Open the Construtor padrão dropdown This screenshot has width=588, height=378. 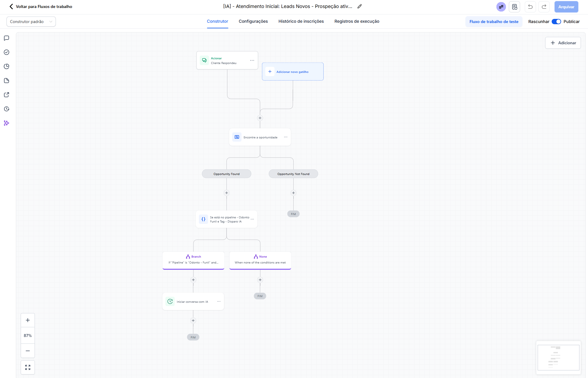[31, 21]
